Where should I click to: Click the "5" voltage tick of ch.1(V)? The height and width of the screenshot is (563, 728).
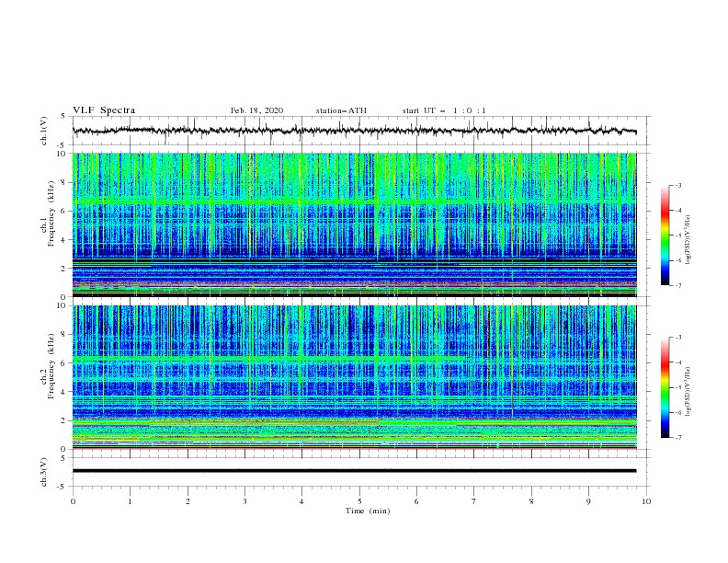[63, 117]
